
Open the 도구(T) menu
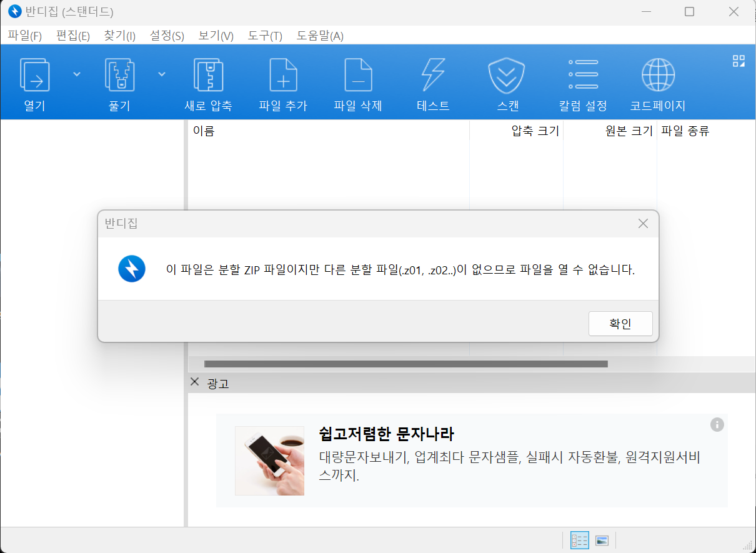tap(265, 36)
